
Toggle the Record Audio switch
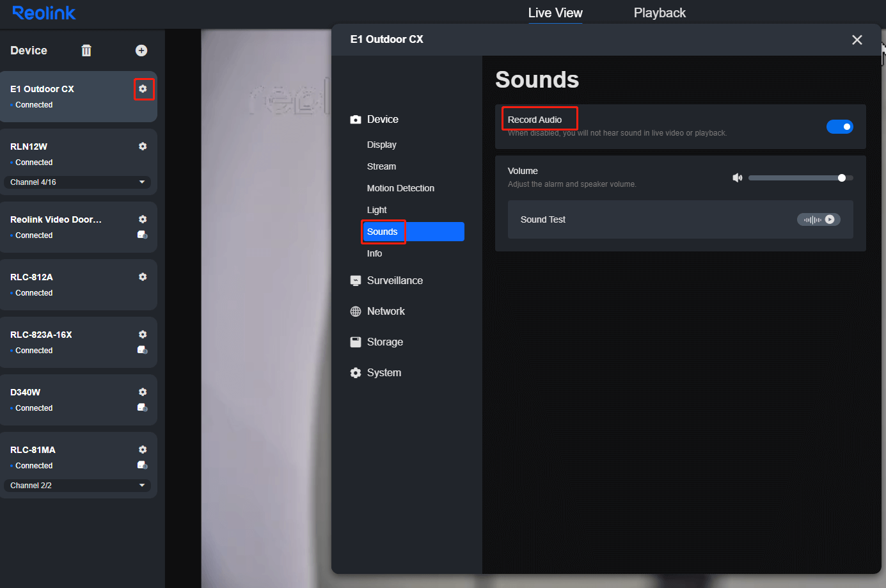(840, 127)
